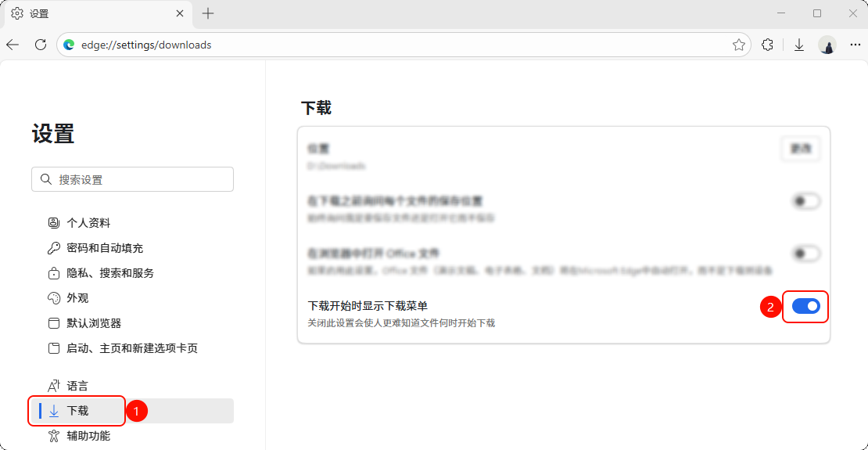Viewport: 868px width, 450px height.
Task: Toggle 下载开始时显示下载菜单 switch off
Action: point(805,306)
